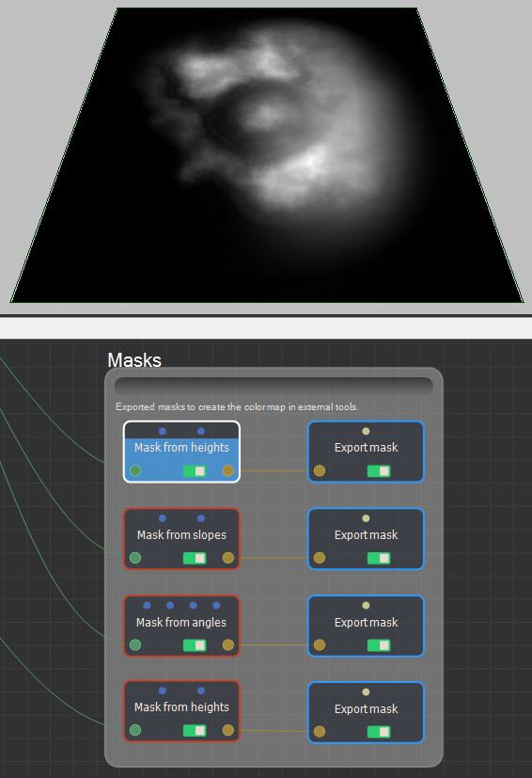Toggle the Mask from slopes node switch

click(x=195, y=558)
